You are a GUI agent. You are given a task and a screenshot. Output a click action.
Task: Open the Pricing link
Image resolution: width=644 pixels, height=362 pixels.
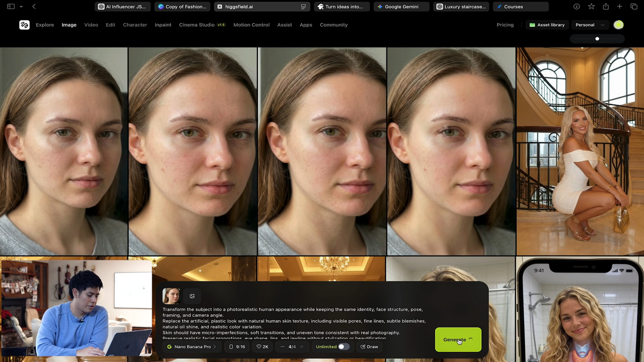(505, 25)
